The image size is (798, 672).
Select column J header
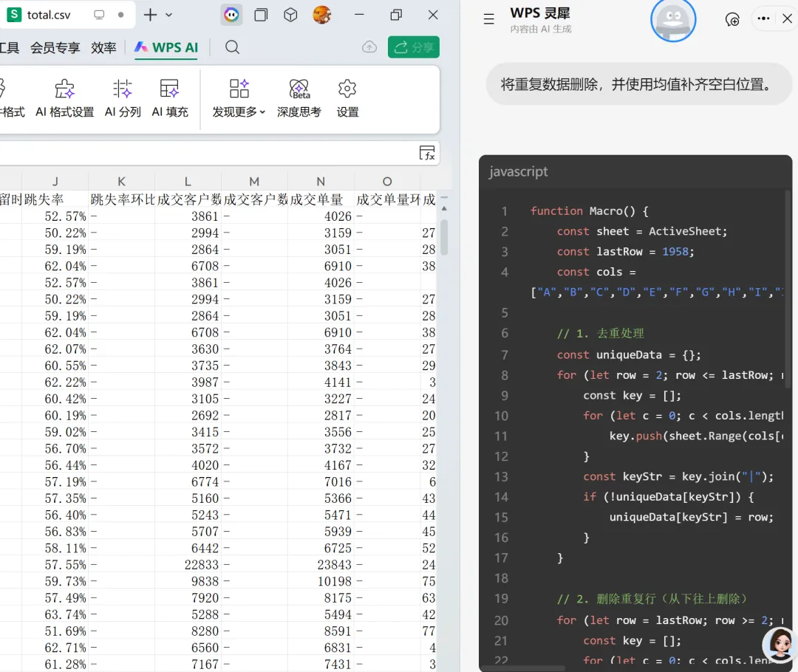pos(55,181)
